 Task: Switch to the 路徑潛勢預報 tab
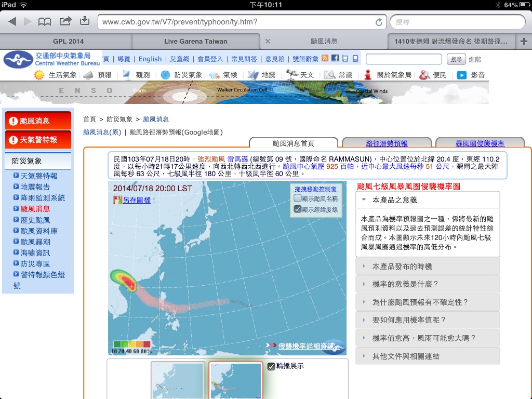point(387,143)
